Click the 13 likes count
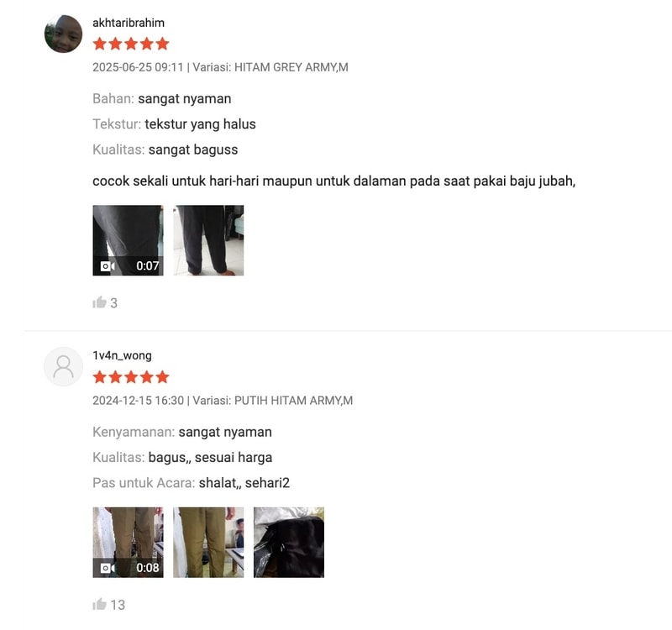Viewport: 672px width, 630px height. point(118,605)
